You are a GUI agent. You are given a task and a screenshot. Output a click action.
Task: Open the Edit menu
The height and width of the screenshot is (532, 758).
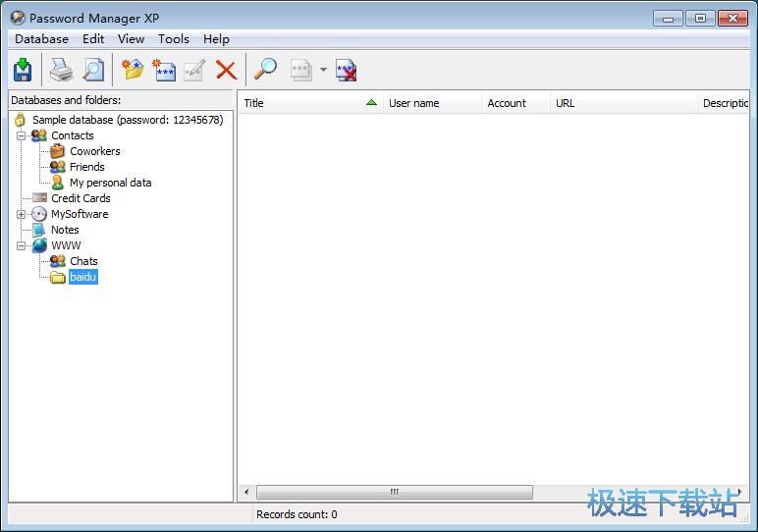(x=93, y=39)
